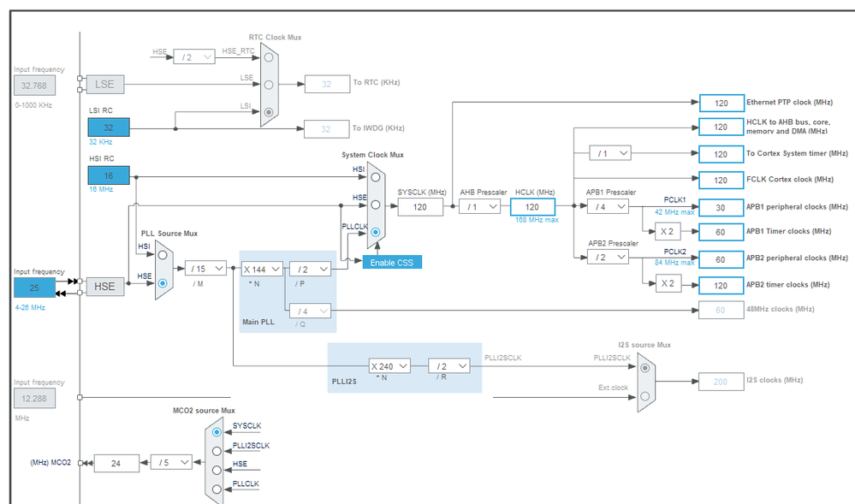Viewport: 855px width, 504px height.
Task: Click the HSE oscillator block
Action: (x=104, y=287)
